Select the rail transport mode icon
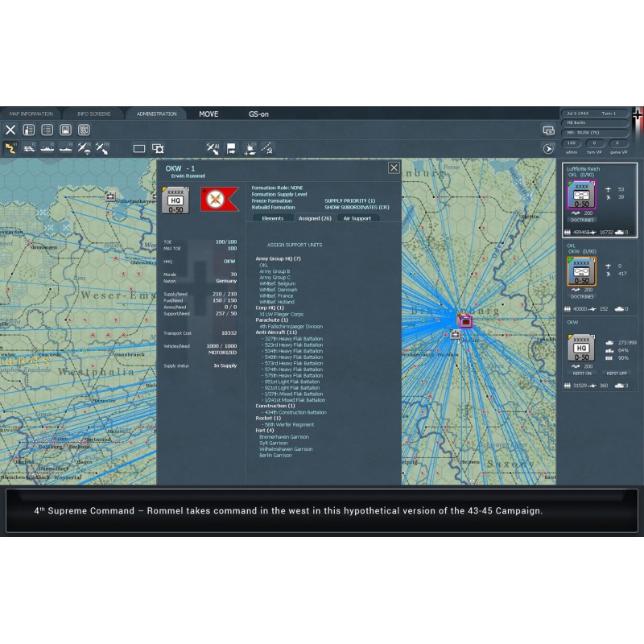This screenshot has height=644, width=644. (29, 148)
